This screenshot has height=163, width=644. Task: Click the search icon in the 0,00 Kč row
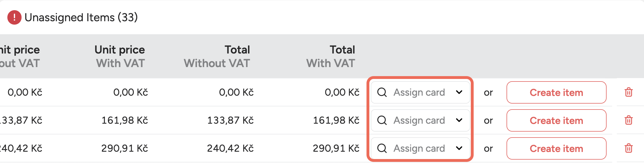tap(382, 92)
